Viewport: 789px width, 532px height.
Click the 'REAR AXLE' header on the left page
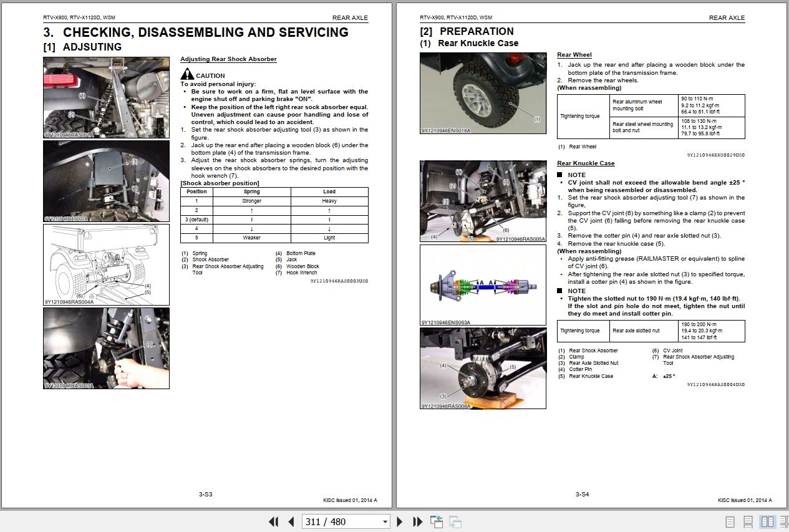[x=350, y=17]
